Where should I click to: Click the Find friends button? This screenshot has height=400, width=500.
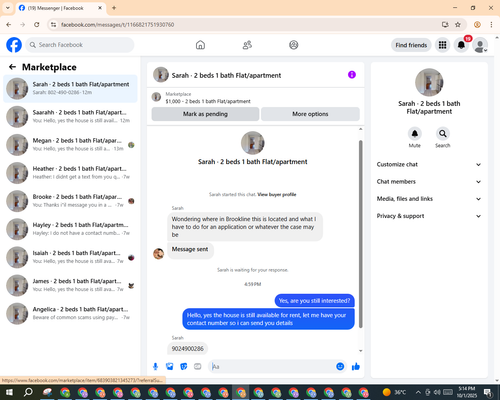[x=411, y=45]
